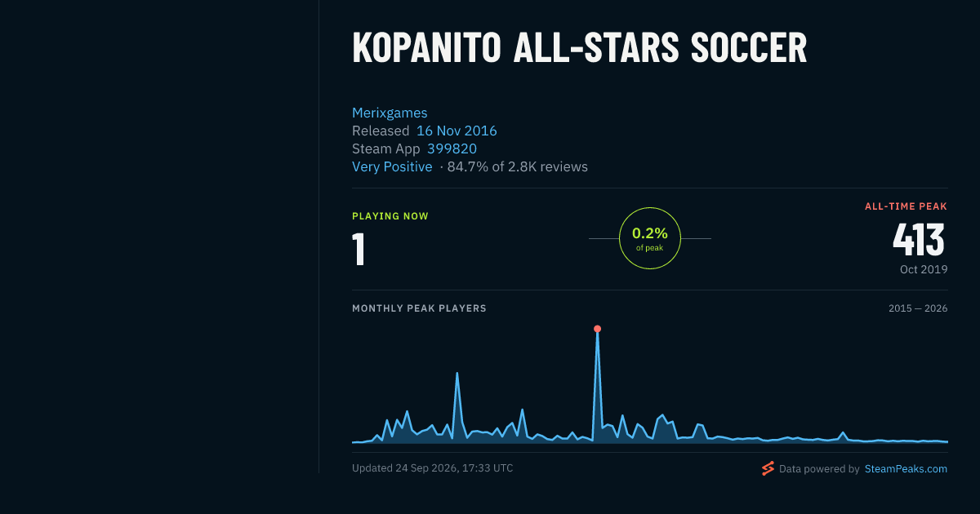Click the Updated 24 Sep 2026 timestamp
980x514 pixels.
point(432,468)
